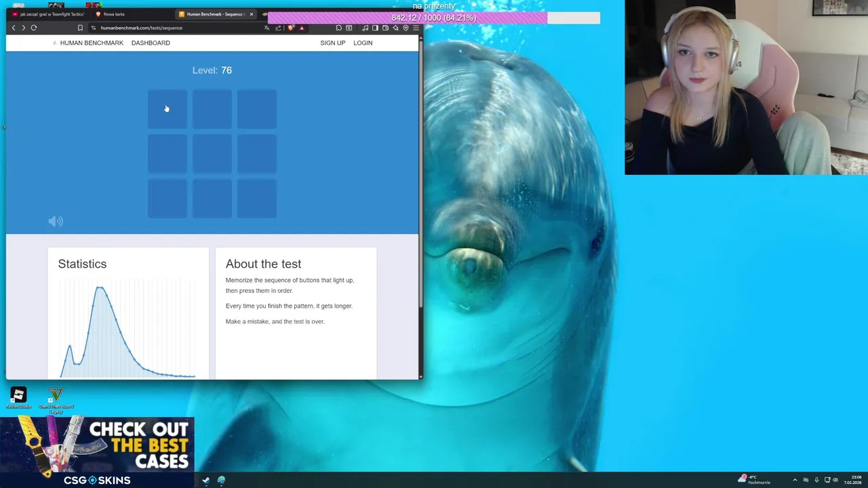Open the volume icon in system tray

coord(835,480)
